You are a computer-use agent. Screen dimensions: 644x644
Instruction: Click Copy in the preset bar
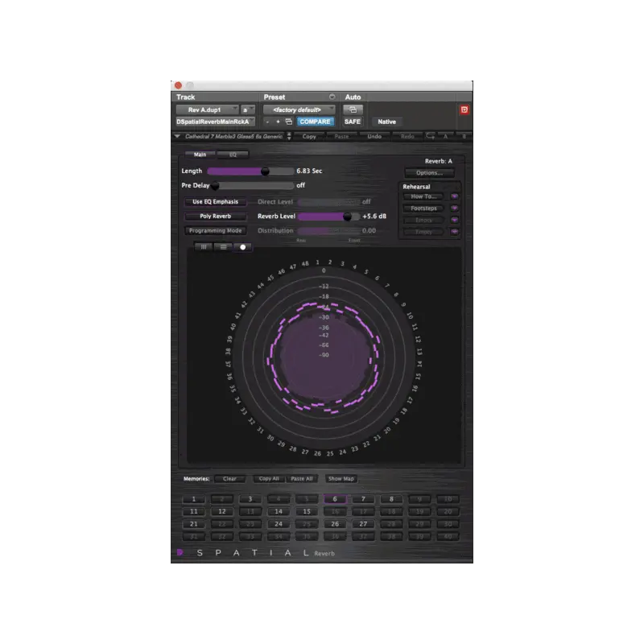pos(309,136)
